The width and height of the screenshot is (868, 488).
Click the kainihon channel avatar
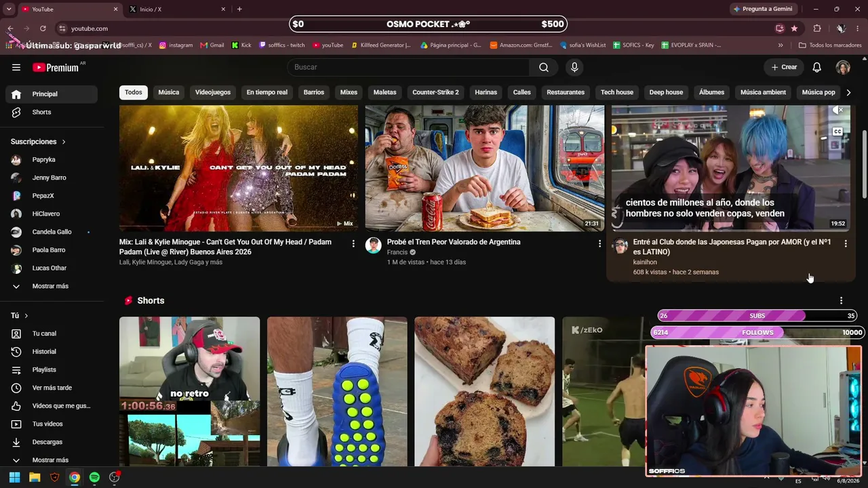pyautogui.click(x=620, y=245)
